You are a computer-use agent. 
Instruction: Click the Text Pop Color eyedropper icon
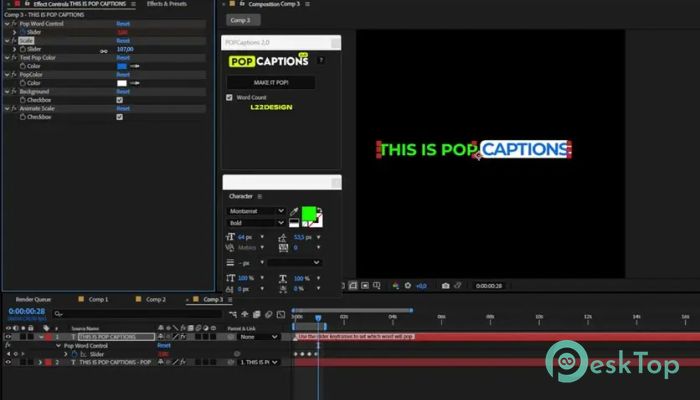[x=134, y=66]
